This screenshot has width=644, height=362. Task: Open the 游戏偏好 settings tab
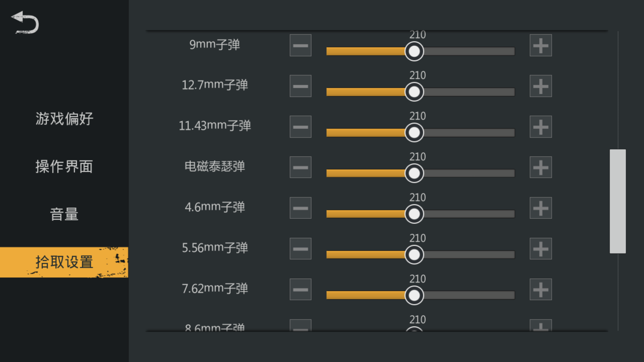pos(64,119)
